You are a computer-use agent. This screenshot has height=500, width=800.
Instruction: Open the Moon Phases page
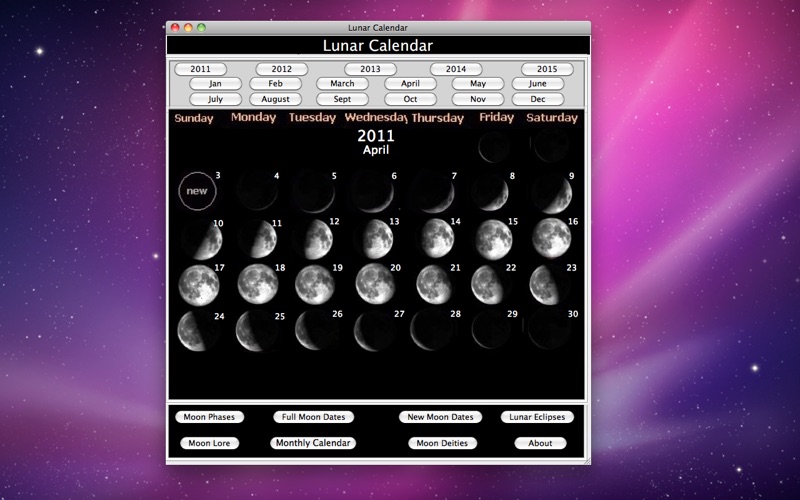[209, 417]
